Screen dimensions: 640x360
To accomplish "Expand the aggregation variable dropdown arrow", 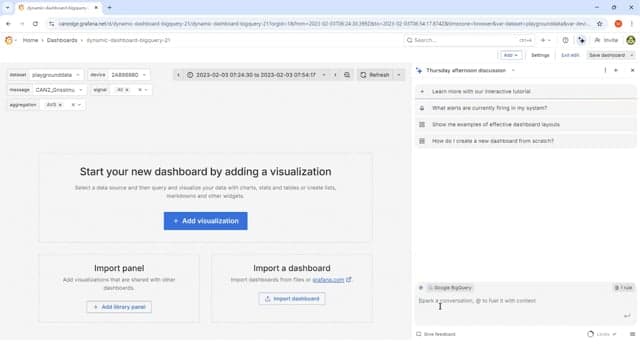I will click(x=80, y=105).
